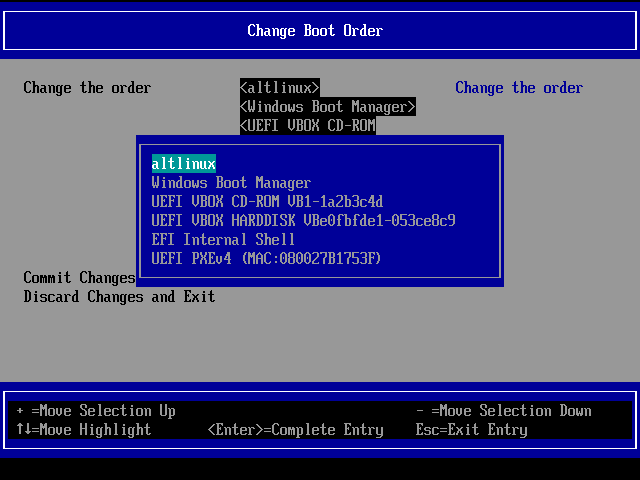The image size is (640, 480).
Task: Click '+ =Move Selection Up' hint
Action: coord(96,411)
